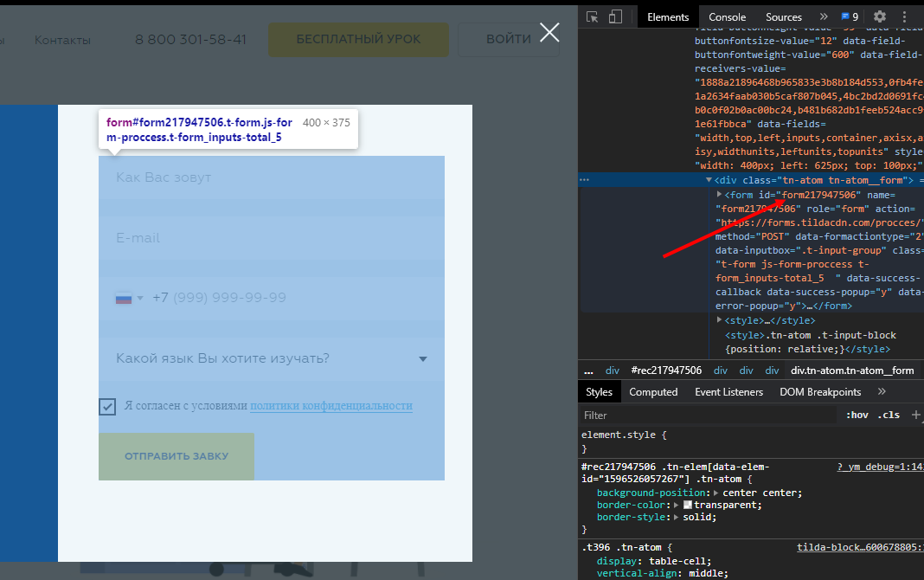This screenshot has width=924, height=580.
Task: Open the Computed styles tab
Action: pyautogui.click(x=653, y=392)
